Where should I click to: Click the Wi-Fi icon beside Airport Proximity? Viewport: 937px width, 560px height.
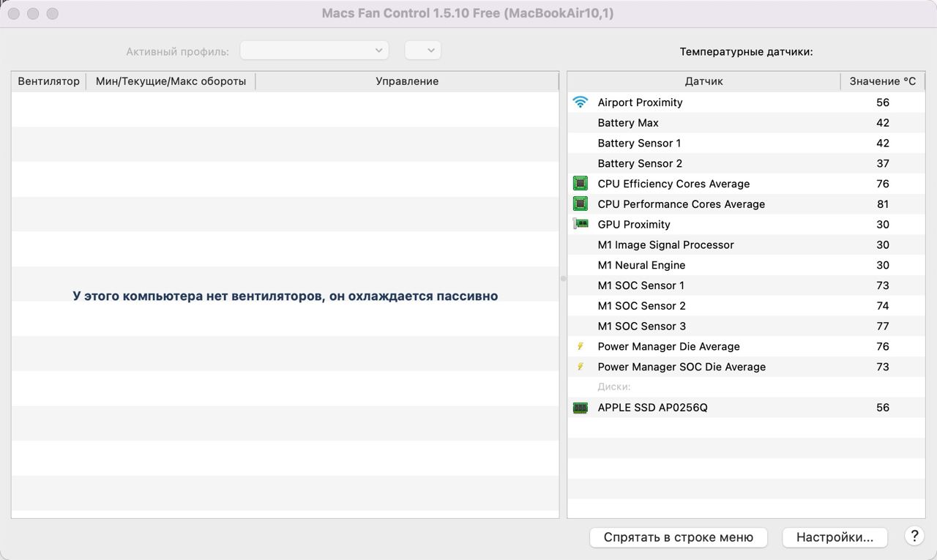pyautogui.click(x=581, y=102)
